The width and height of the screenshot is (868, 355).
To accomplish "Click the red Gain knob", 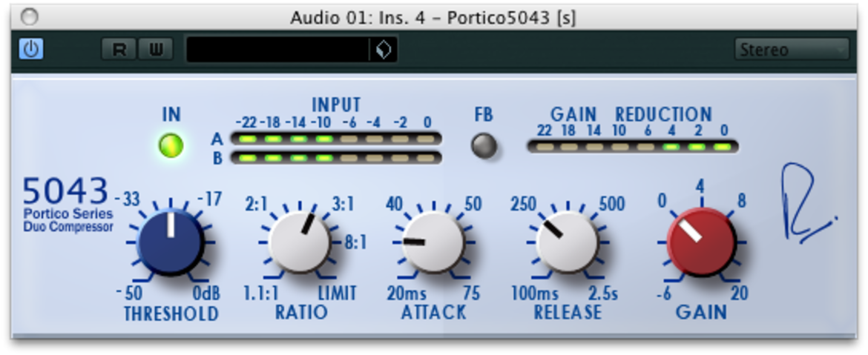I will pos(701,242).
